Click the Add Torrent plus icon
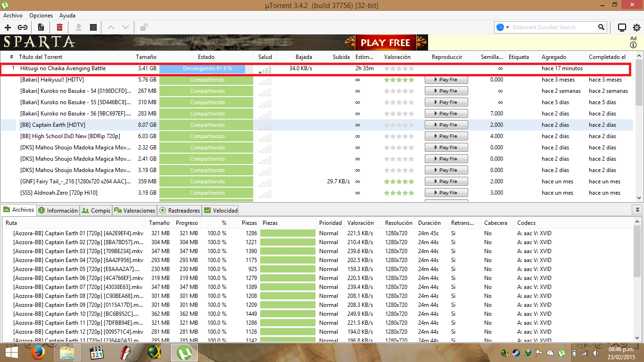This screenshot has height=362, width=644. pyautogui.click(x=8, y=27)
